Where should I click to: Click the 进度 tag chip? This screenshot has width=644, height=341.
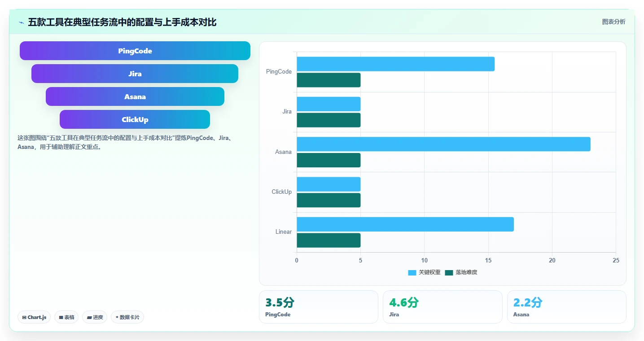[95, 317]
